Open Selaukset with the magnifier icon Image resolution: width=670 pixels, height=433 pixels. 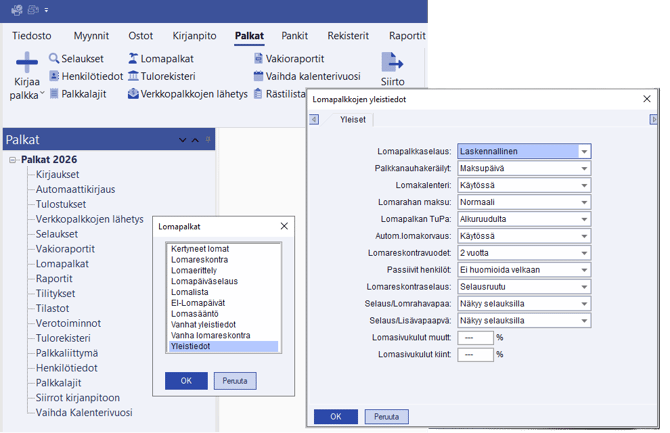pyautogui.click(x=53, y=59)
